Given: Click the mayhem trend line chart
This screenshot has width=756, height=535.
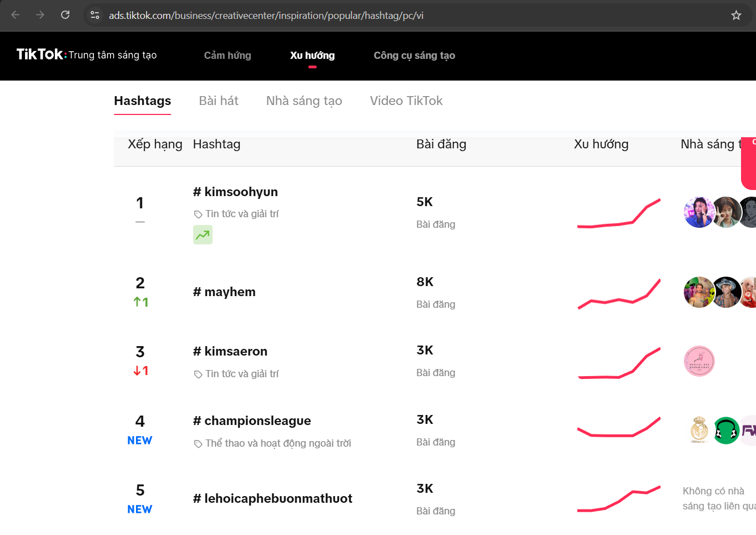Looking at the screenshot, I should 619,293.
